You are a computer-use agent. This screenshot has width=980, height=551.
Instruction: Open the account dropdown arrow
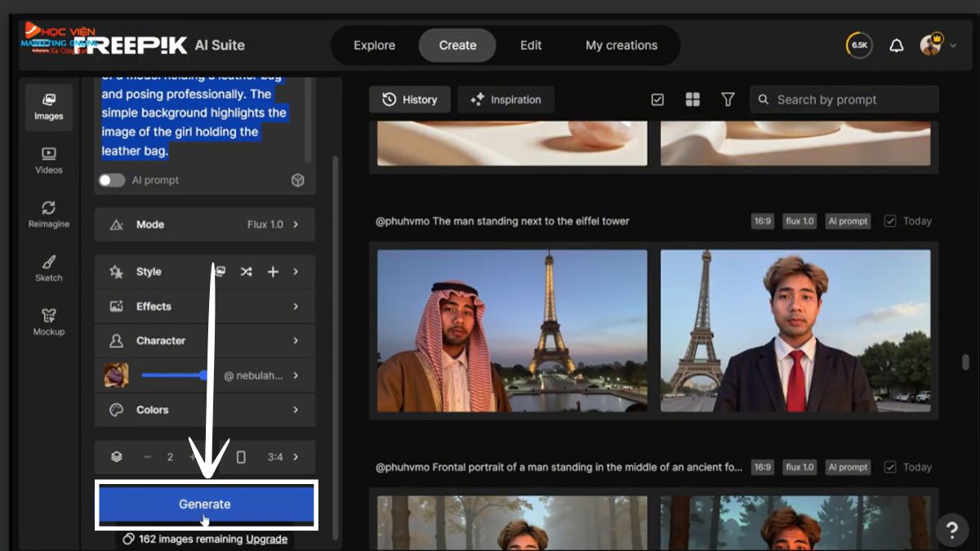coord(953,46)
